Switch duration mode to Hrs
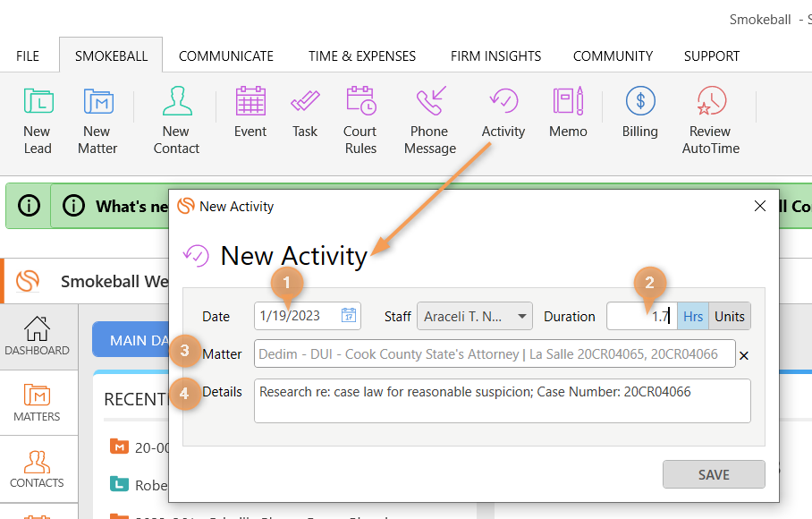The height and width of the screenshot is (519, 812). click(693, 316)
